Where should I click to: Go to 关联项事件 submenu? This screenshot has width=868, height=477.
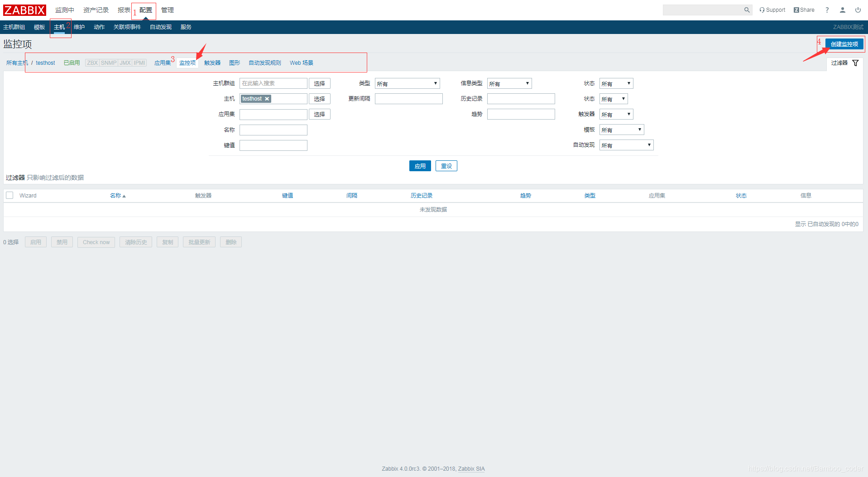tap(127, 27)
